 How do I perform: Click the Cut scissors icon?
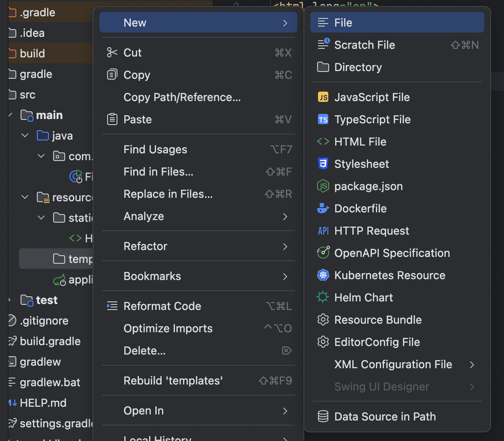[x=112, y=52]
